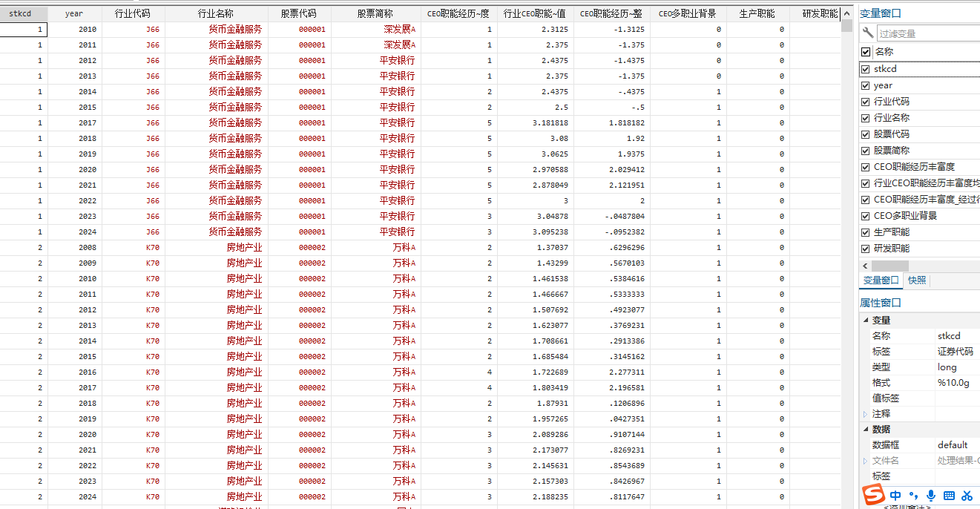
Task: Uncheck the stkcd variable checkbox
Action: point(866,68)
